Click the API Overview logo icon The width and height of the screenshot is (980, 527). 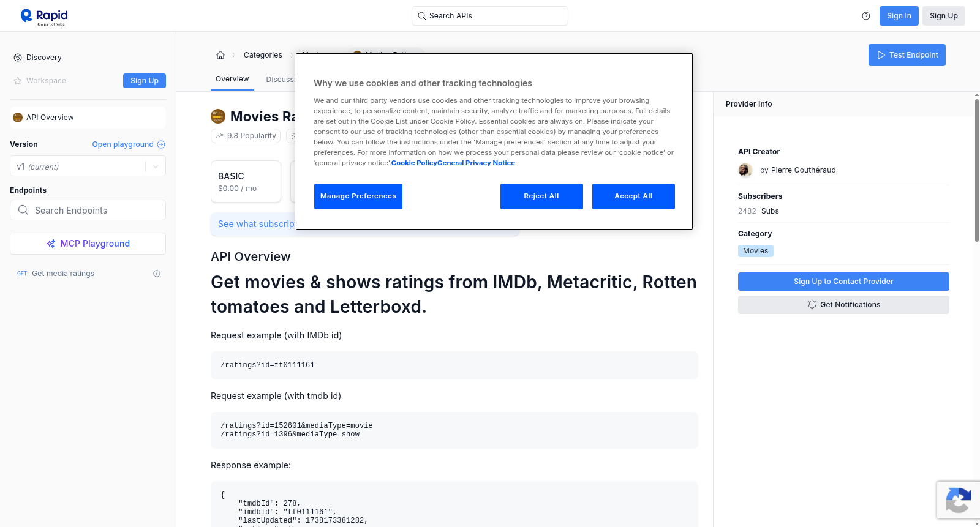click(x=18, y=118)
